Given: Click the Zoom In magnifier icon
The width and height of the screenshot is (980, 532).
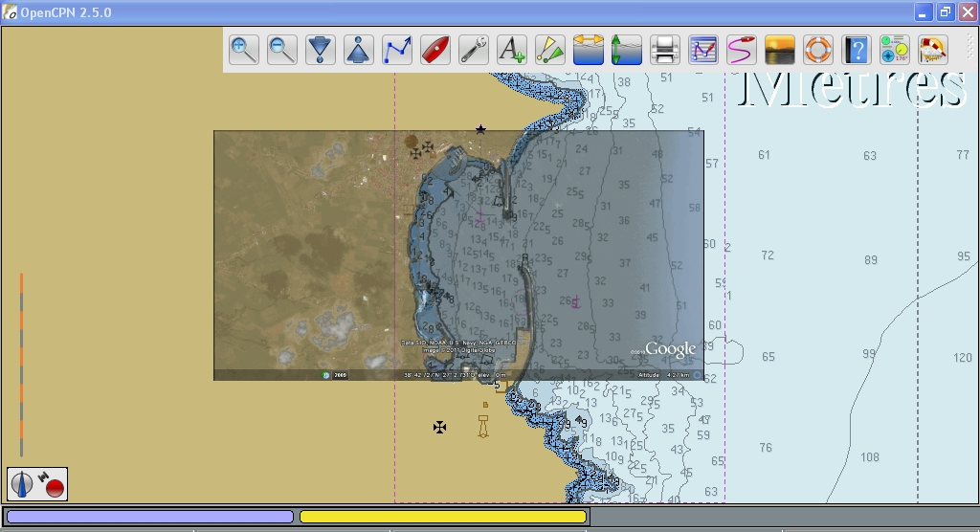Looking at the screenshot, I should pos(244,50).
